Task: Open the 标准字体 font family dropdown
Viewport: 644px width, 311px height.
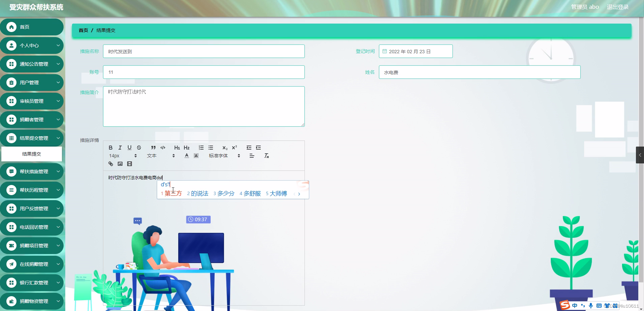Action: (x=224, y=156)
